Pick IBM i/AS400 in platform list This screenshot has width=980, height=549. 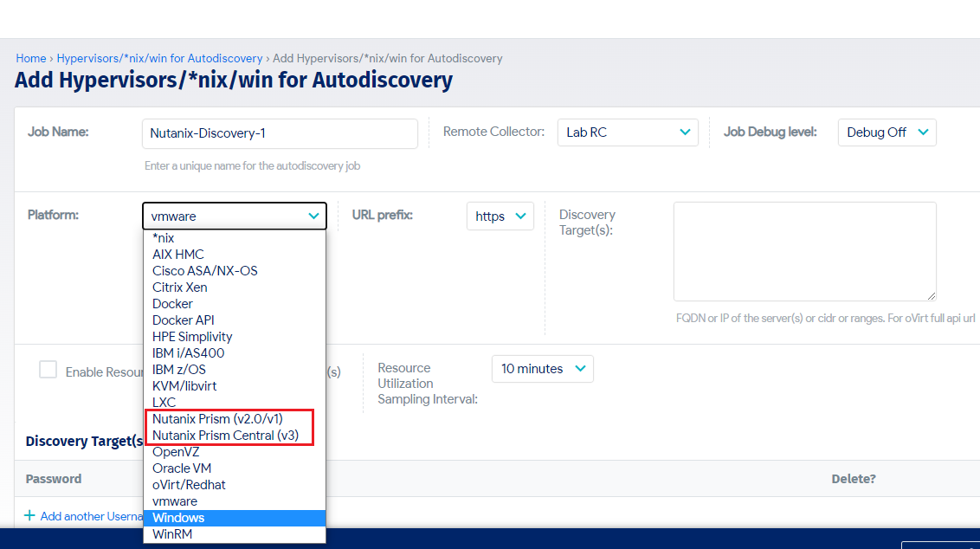click(235, 353)
